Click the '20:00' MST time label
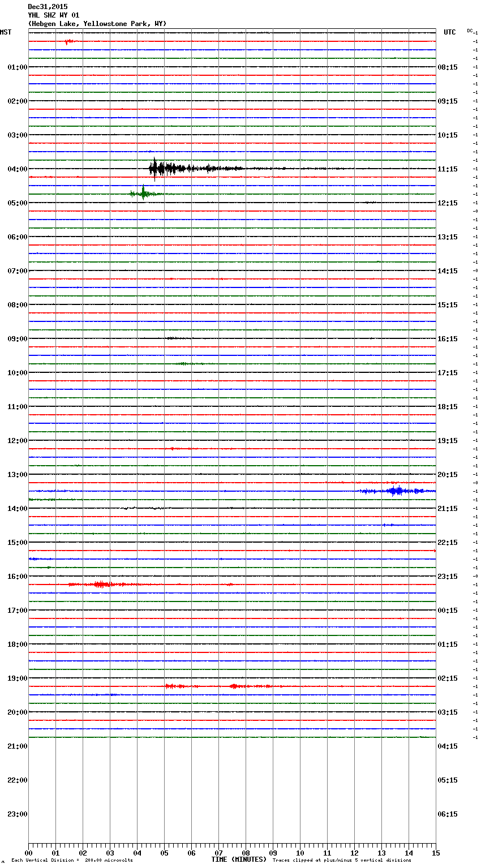This screenshot has height=868, width=481. point(18,712)
